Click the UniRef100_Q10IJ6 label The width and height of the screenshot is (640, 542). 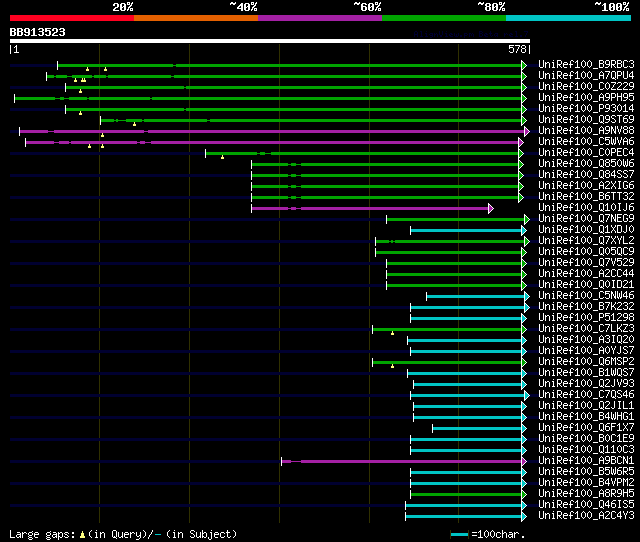coord(586,208)
